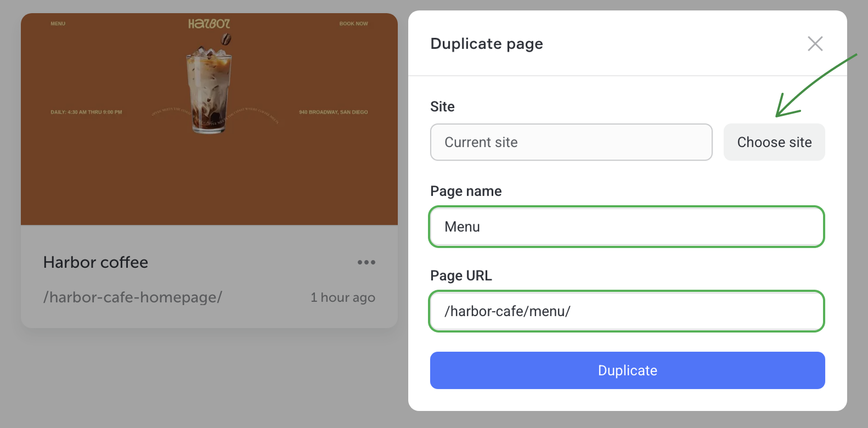Click the Page URL label
This screenshot has height=428, width=868.
(x=461, y=275)
